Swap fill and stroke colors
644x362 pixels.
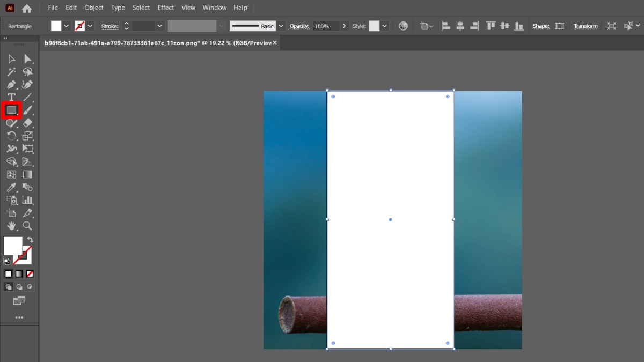pyautogui.click(x=30, y=240)
